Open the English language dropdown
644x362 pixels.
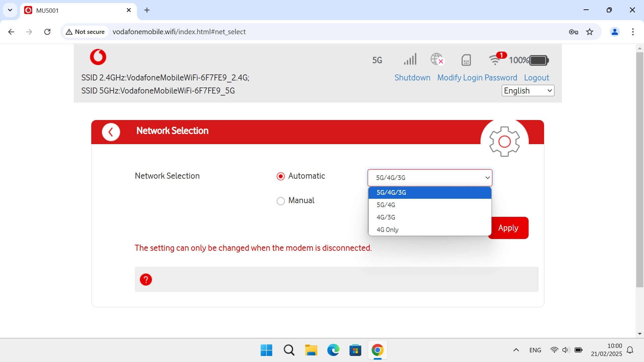[528, 90]
